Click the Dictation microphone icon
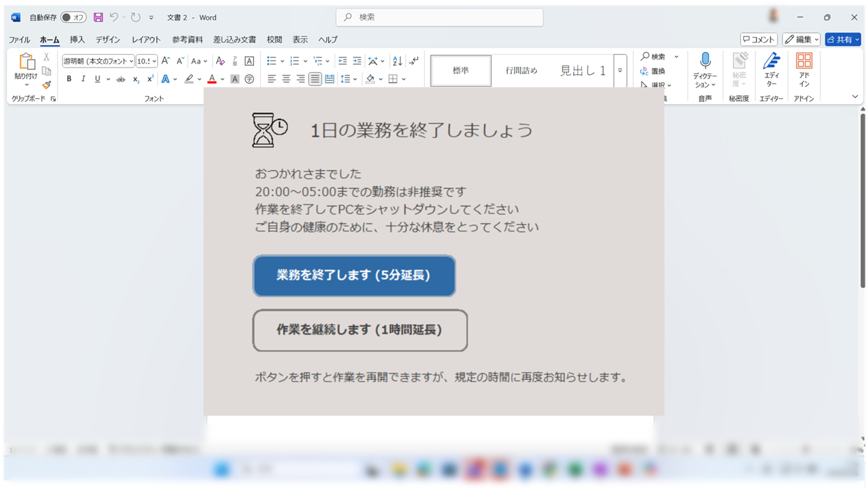Viewport: 868px width, 503px height. [705, 62]
